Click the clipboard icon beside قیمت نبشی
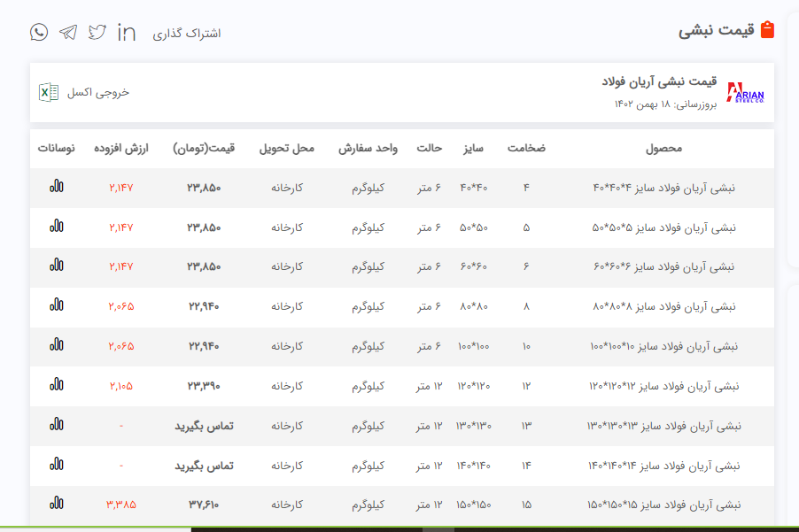The height and width of the screenshot is (532, 799). pos(767,30)
